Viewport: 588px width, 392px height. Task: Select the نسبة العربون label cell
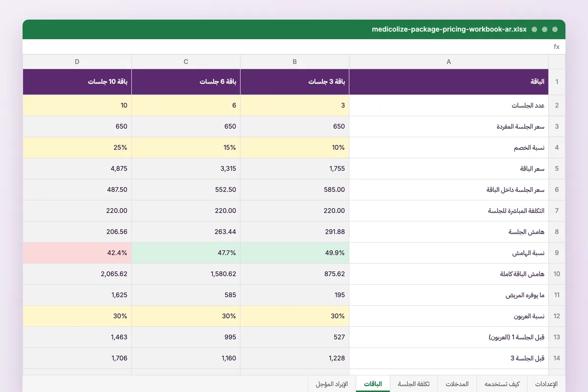(449, 316)
